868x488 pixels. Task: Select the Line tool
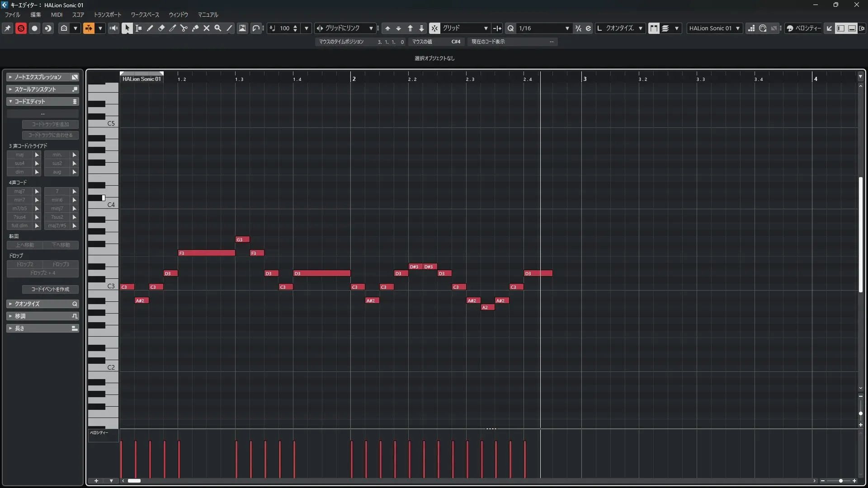click(229, 28)
